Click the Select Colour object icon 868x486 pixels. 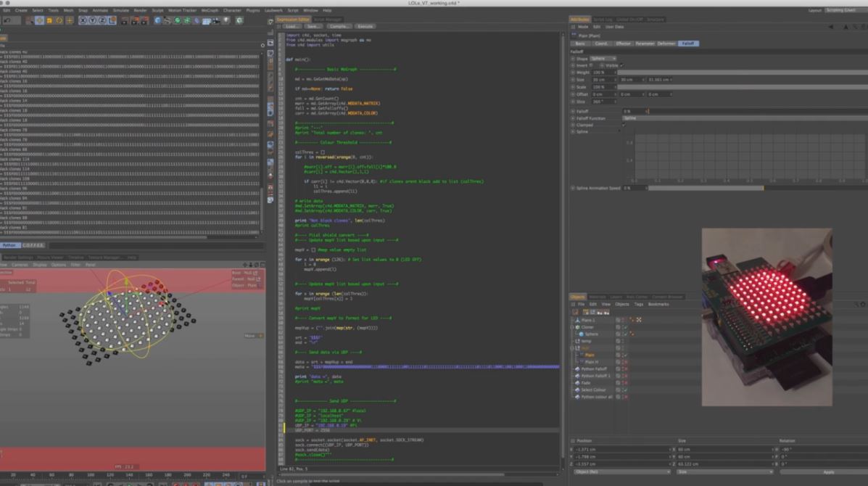click(577, 390)
